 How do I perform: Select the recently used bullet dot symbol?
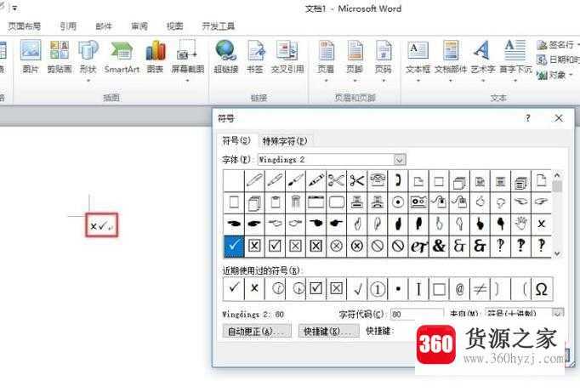[x=398, y=289]
